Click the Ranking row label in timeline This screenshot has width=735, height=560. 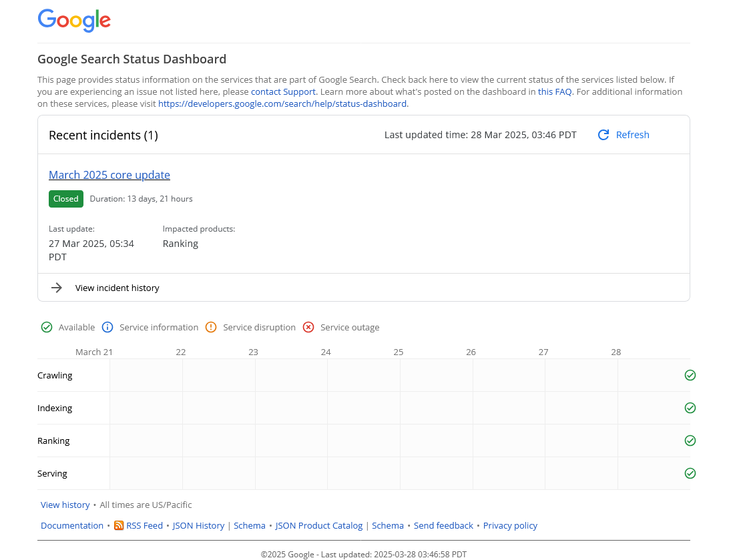pos(53,441)
